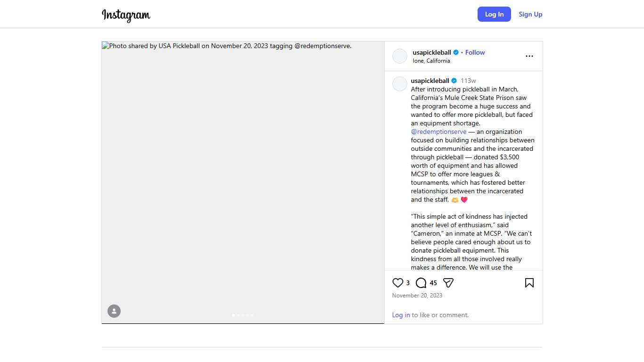Click the 113w timestamp on the caption

click(468, 81)
